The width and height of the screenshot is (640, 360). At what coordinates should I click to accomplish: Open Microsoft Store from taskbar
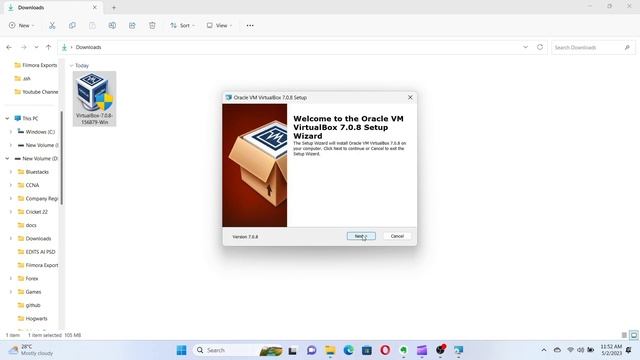[367, 350]
